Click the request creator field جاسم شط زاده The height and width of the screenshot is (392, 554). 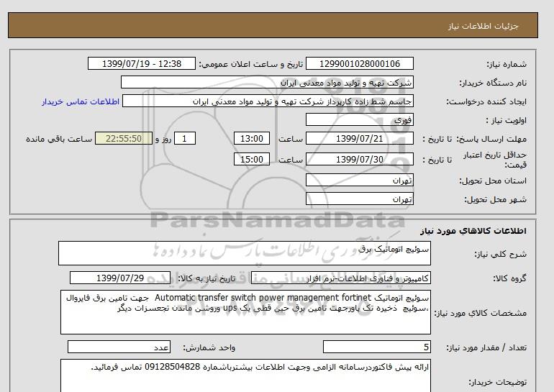pyautogui.click(x=268, y=101)
